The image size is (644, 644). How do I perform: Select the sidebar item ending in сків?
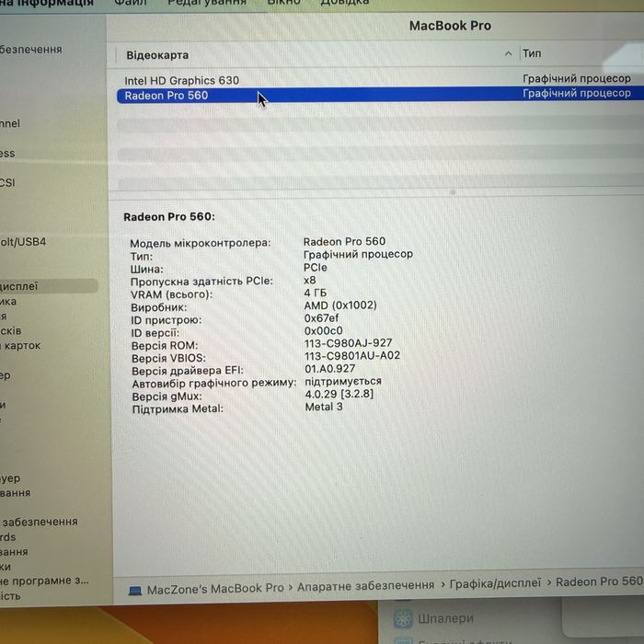[x=11, y=330]
